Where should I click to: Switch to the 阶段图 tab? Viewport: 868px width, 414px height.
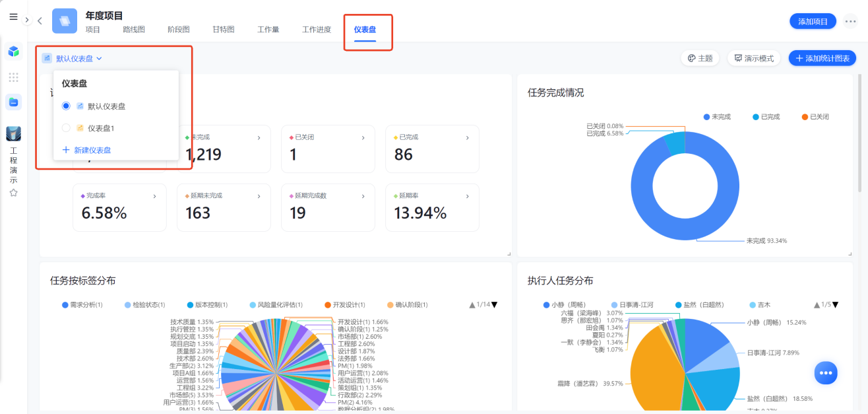179,29
